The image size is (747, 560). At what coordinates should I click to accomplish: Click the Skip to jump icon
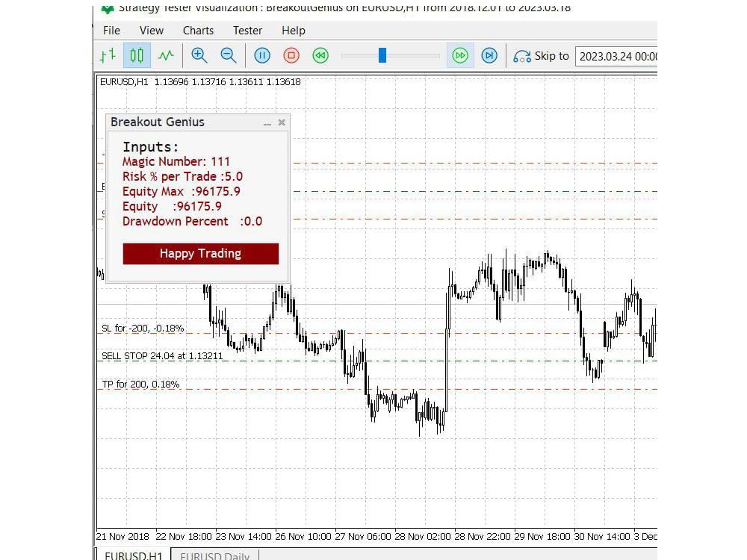522,55
